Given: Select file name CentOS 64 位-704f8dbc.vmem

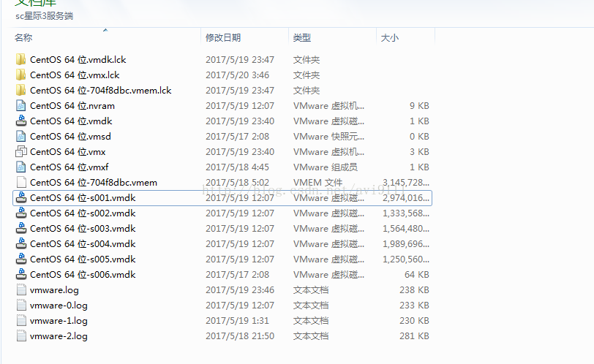Looking at the screenshot, I should [x=94, y=183].
